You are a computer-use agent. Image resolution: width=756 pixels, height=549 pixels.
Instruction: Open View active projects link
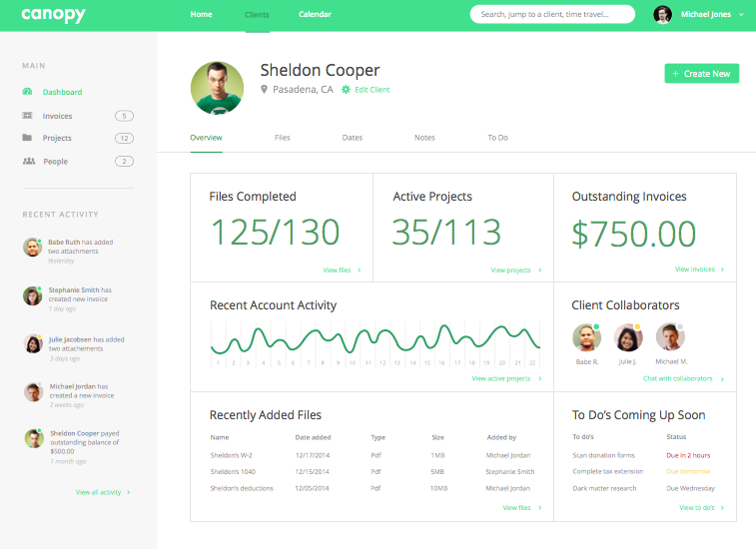[x=501, y=378]
